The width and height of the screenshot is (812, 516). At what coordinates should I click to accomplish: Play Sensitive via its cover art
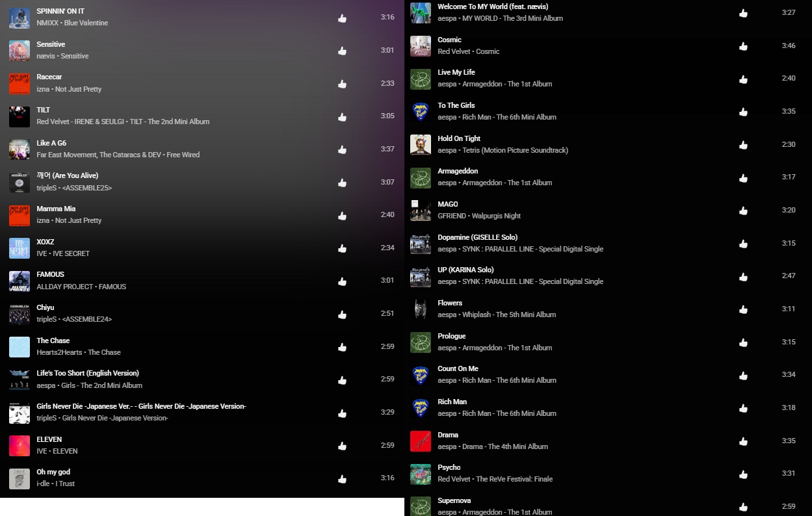pos(20,51)
